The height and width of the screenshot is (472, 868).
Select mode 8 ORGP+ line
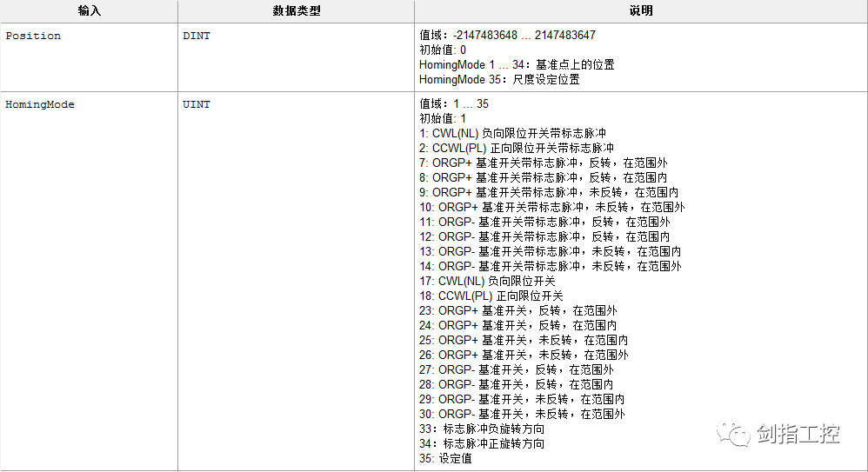pyautogui.click(x=543, y=177)
